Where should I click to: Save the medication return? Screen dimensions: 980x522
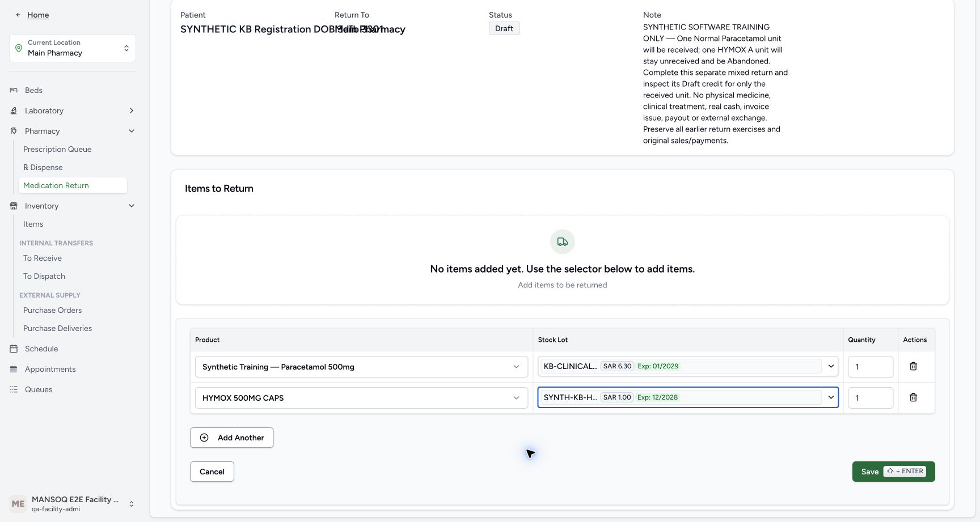[x=893, y=472]
